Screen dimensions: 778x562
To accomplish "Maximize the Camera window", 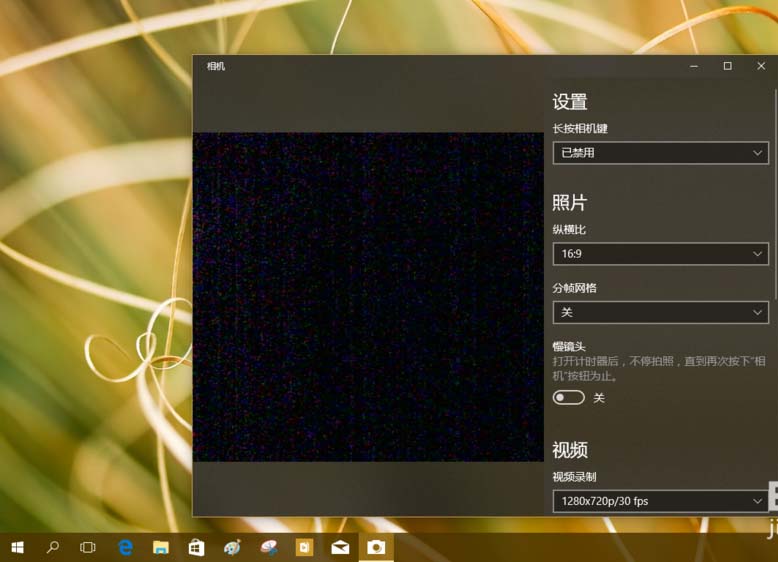I will [x=727, y=66].
